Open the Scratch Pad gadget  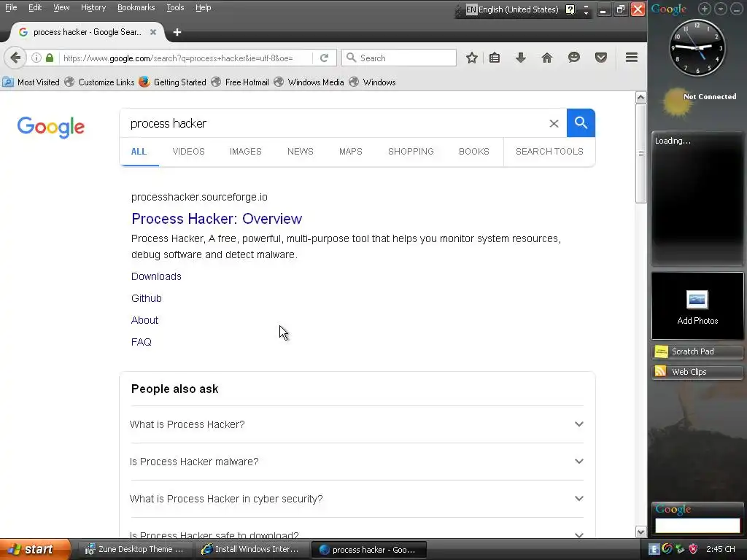[697, 351]
